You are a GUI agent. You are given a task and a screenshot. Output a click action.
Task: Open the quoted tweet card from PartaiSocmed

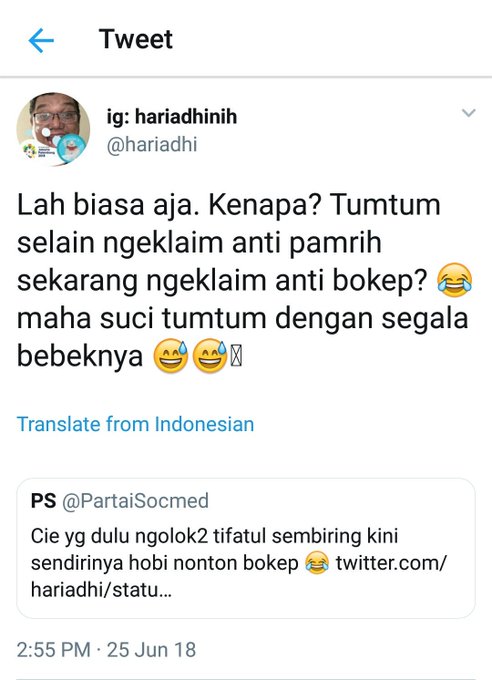click(x=246, y=548)
